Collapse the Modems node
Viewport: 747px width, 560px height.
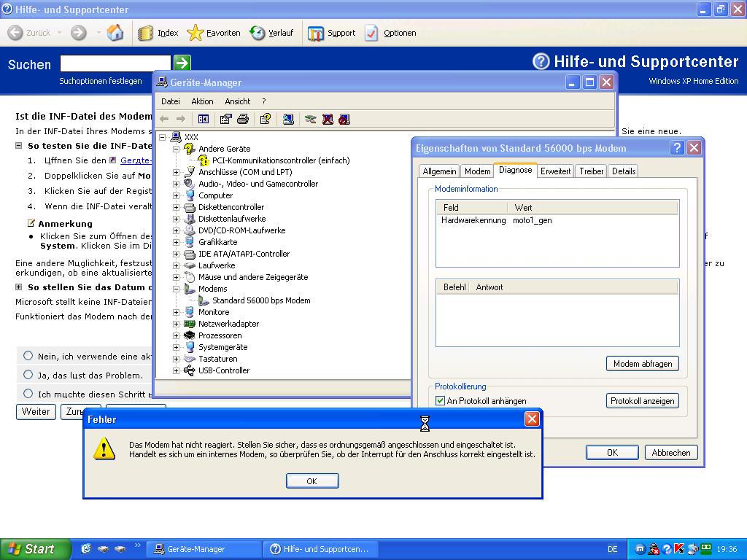click(x=176, y=289)
